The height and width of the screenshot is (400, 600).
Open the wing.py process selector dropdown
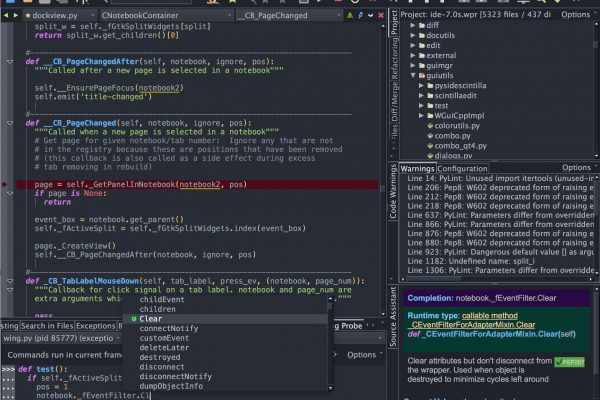61,338
